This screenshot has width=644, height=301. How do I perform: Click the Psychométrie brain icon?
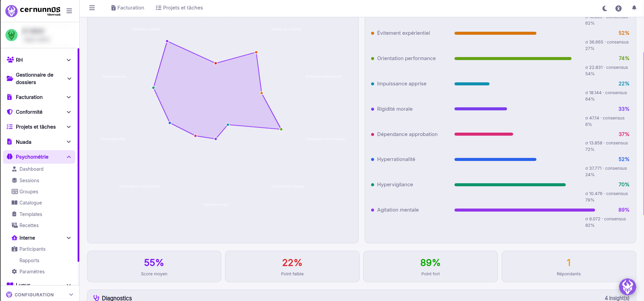click(10, 157)
